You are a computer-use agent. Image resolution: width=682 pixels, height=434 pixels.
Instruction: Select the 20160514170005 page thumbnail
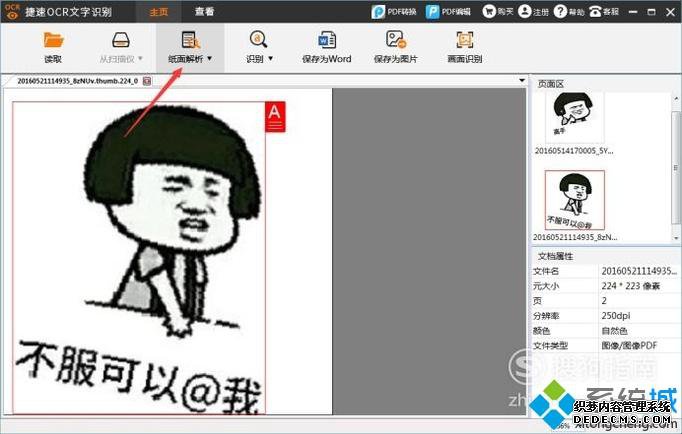pyautogui.click(x=575, y=117)
